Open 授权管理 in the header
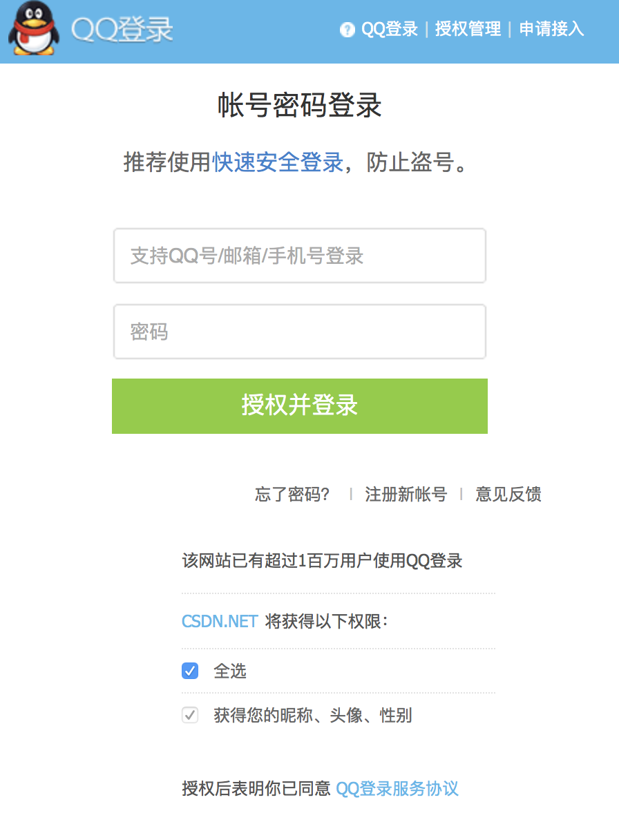 click(468, 29)
